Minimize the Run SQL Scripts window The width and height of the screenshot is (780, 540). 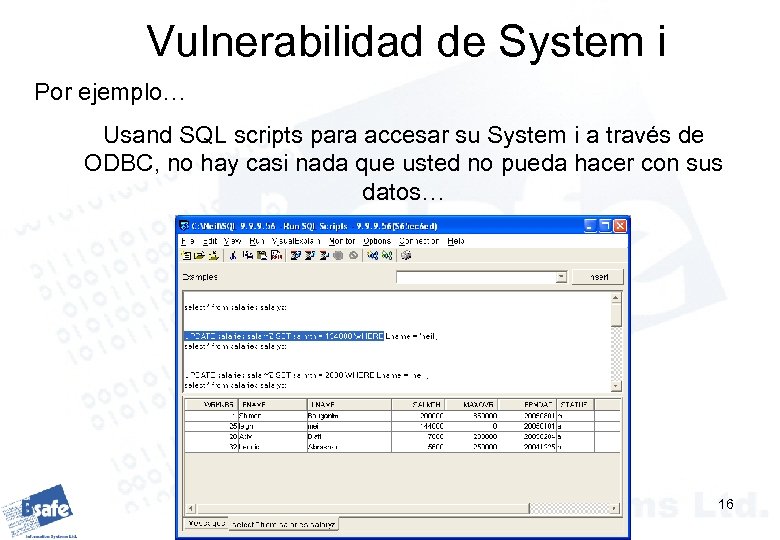[x=590, y=226]
